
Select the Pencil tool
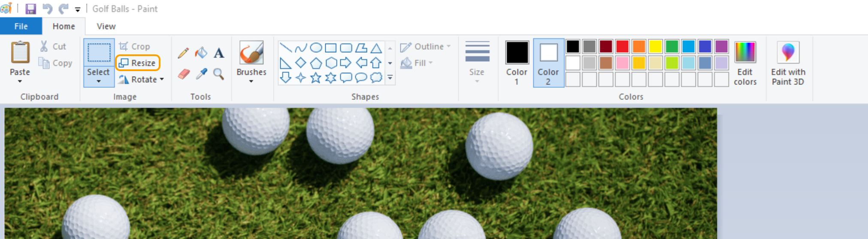point(183,53)
